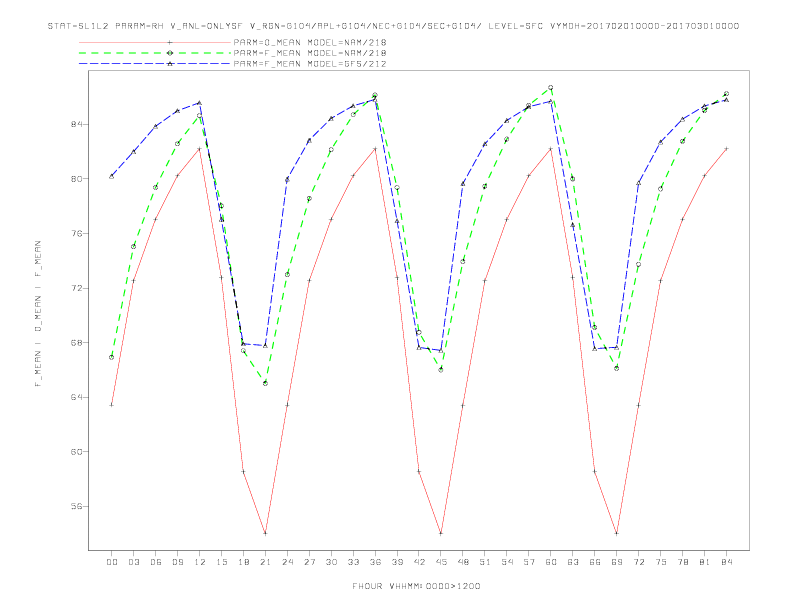Click y-axis tick label 56
The width and height of the screenshot is (792, 612).
click(77, 506)
